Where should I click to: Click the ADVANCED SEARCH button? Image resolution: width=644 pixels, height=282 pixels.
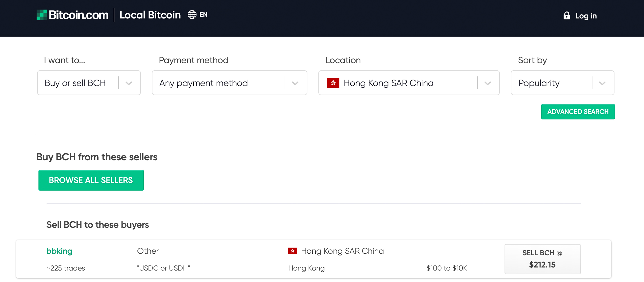(578, 112)
